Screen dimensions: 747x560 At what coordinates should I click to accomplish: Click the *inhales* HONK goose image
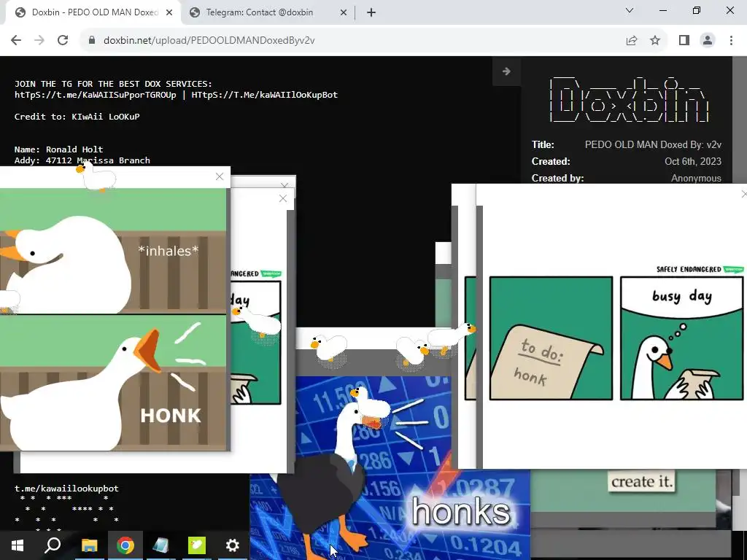click(x=113, y=319)
